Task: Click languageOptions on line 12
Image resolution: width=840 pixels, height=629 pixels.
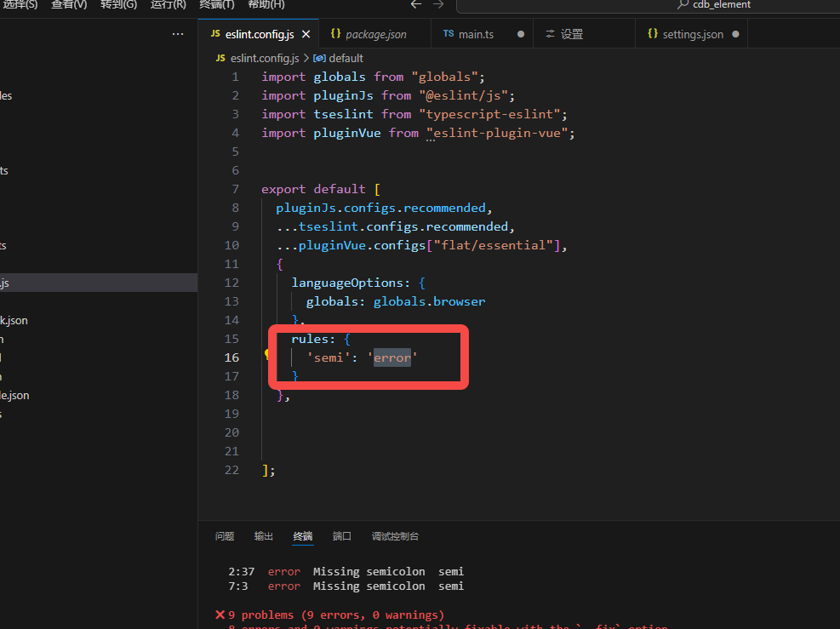Action: [x=347, y=283]
